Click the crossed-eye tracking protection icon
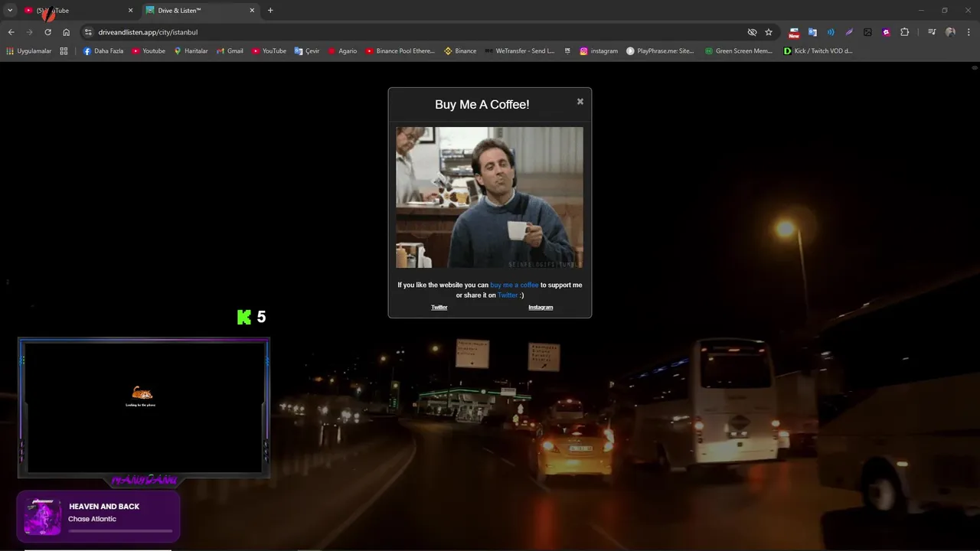The height and width of the screenshot is (551, 980). point(752,32)
